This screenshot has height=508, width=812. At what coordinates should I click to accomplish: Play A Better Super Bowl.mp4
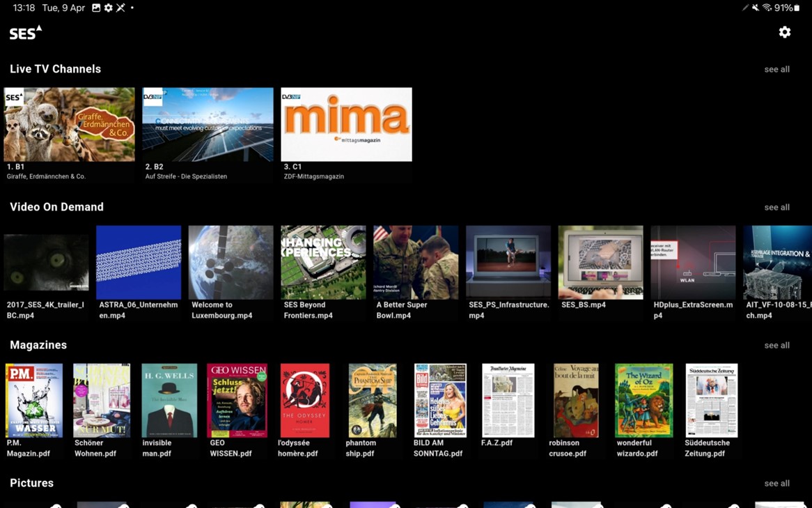[x=416, y=261]
